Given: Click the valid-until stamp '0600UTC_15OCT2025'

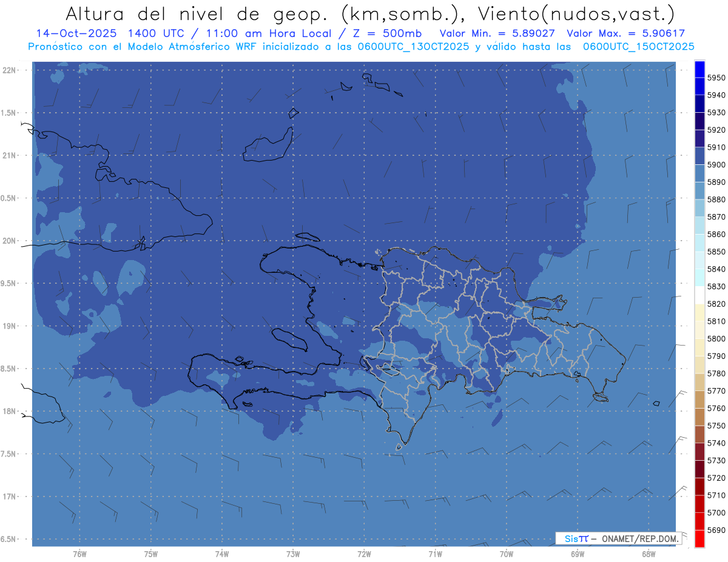Looking at the screenshot, I should coord(638,46).
